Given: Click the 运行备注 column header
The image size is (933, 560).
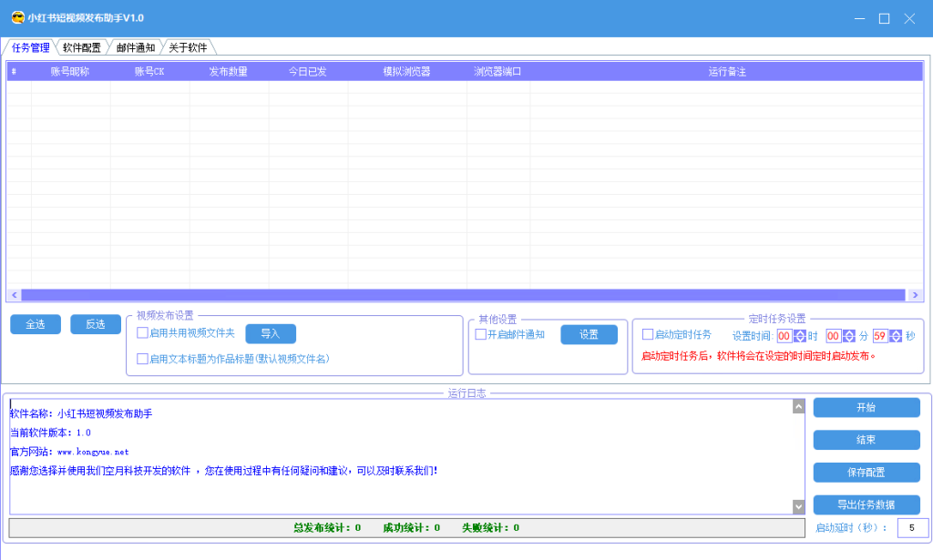Looking at the screenshot, I should point(726,72).
